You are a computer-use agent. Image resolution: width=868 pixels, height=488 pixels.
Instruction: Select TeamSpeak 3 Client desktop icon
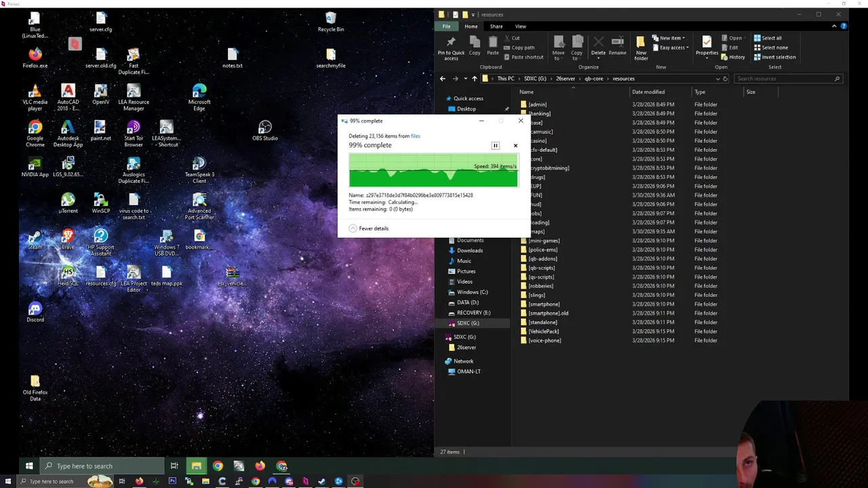[199, 170]
